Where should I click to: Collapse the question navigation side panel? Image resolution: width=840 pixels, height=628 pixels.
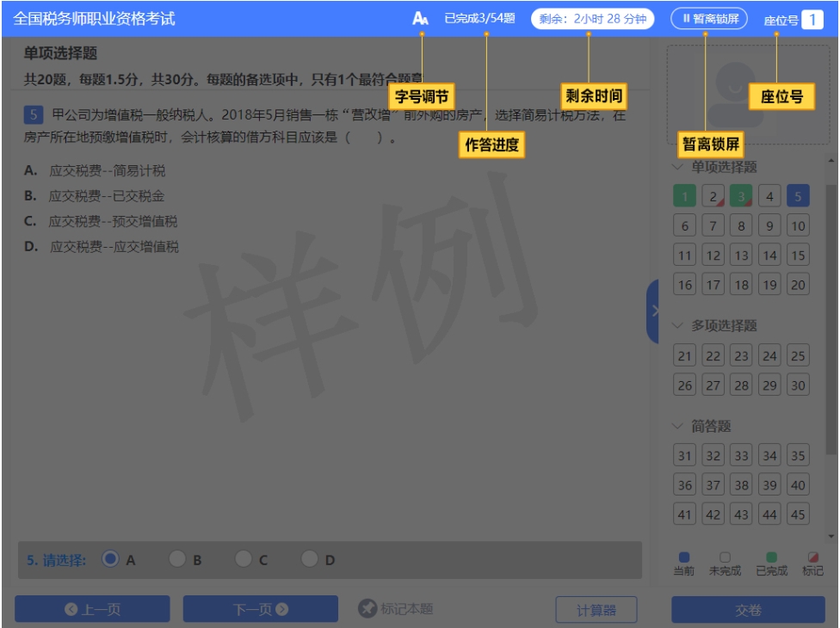tap(653, 311)
